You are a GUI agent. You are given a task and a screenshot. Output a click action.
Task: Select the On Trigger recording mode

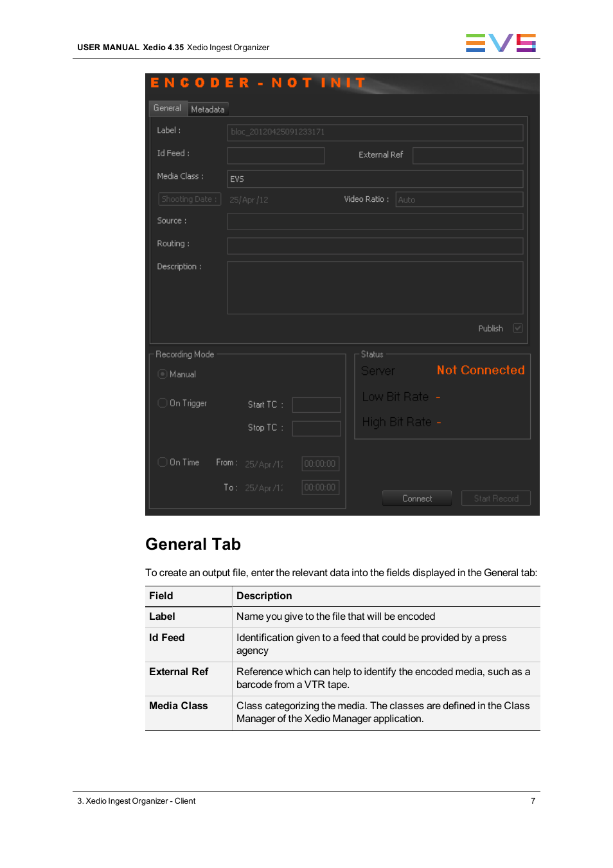click(x=163, y=402)
